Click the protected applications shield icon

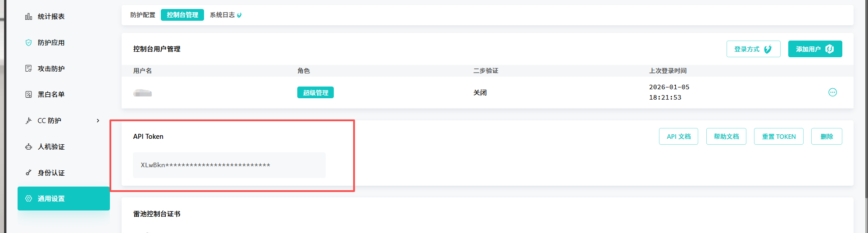[28, 43]
